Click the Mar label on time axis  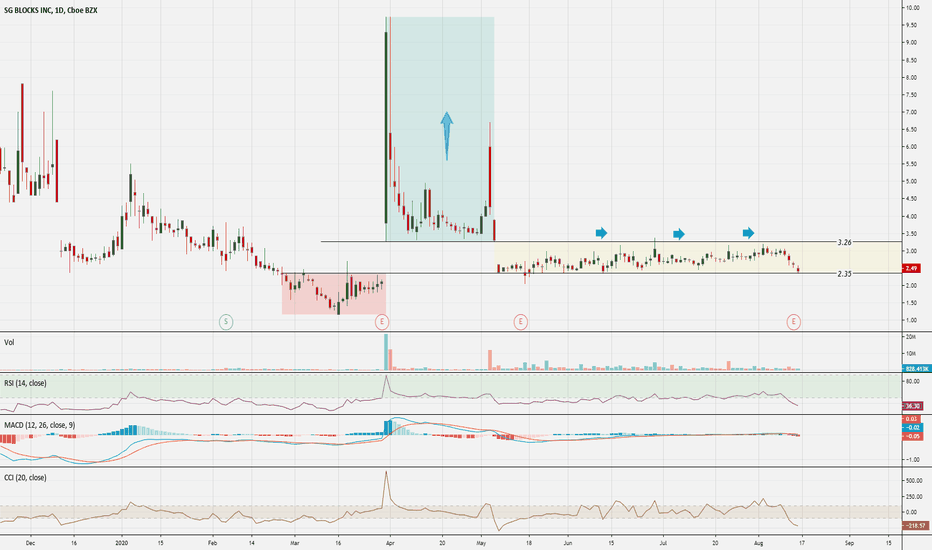[294, 543]
